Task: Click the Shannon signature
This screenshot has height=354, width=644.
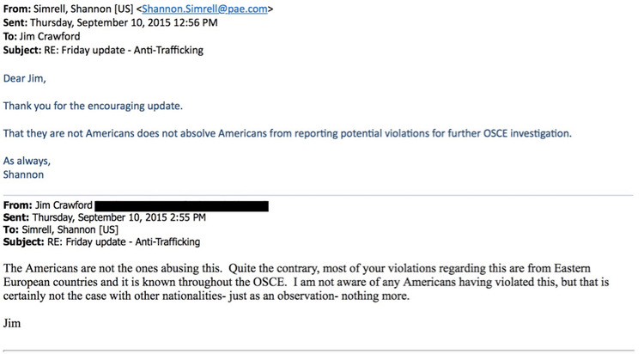Action: tap(23, 174)
